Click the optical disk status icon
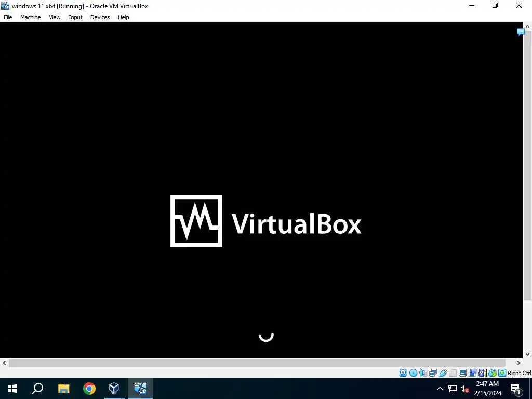 tap(413, 373)
